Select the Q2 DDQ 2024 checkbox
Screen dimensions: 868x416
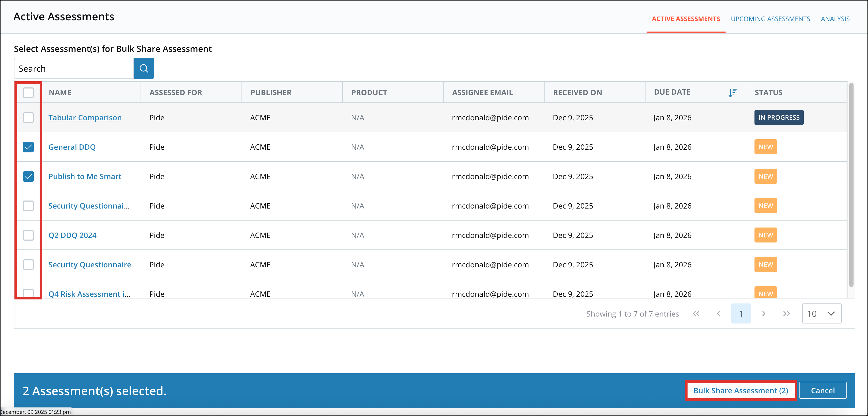28,235
